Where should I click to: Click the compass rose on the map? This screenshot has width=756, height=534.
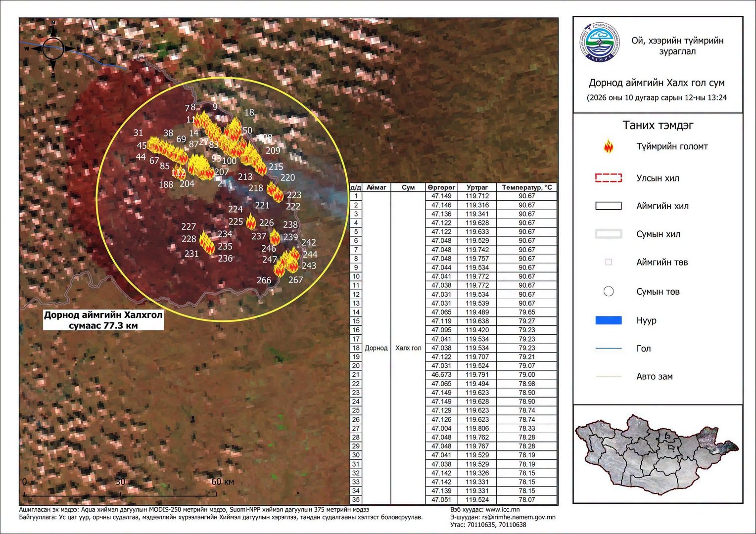[x=53, y=48]
